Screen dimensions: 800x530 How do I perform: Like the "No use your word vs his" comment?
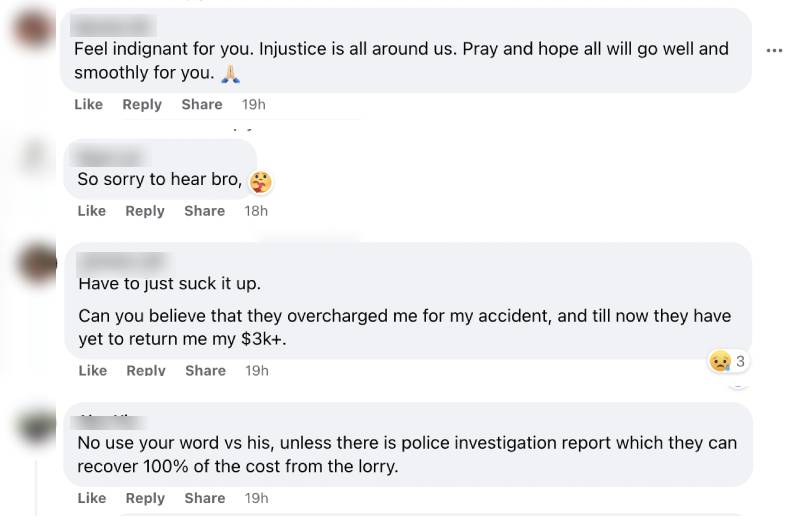click(x=91, y=498)
